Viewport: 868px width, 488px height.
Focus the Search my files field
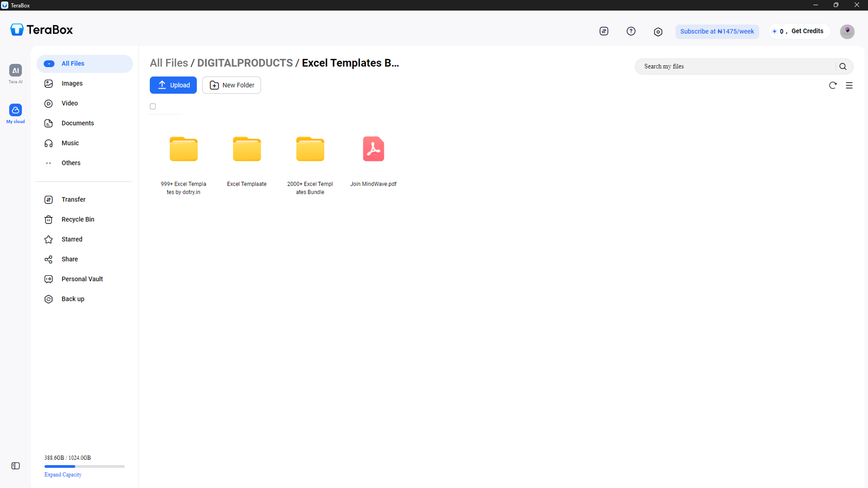tap(736, 66)
